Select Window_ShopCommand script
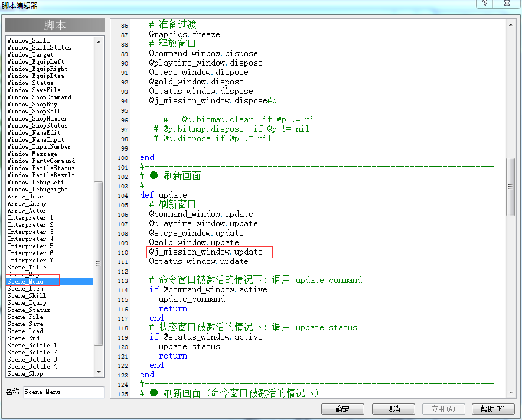The image size is (522, 420). tap(40, 97)
